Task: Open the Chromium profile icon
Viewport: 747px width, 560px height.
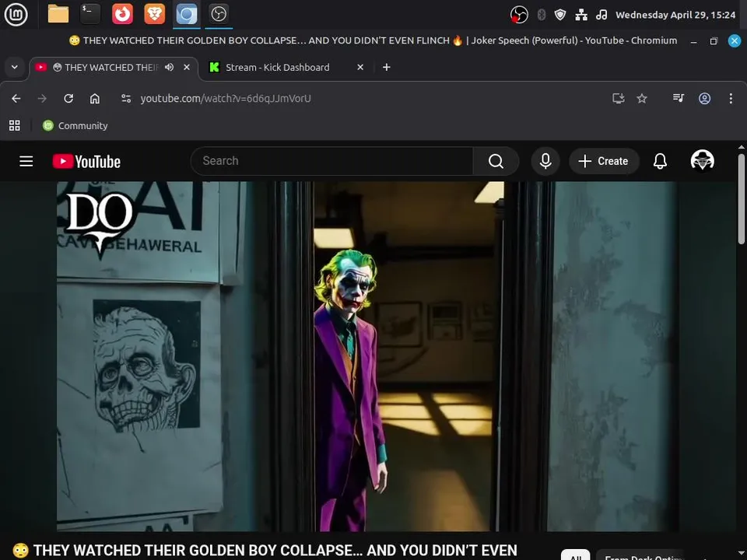Action: [x=705, y=99]
